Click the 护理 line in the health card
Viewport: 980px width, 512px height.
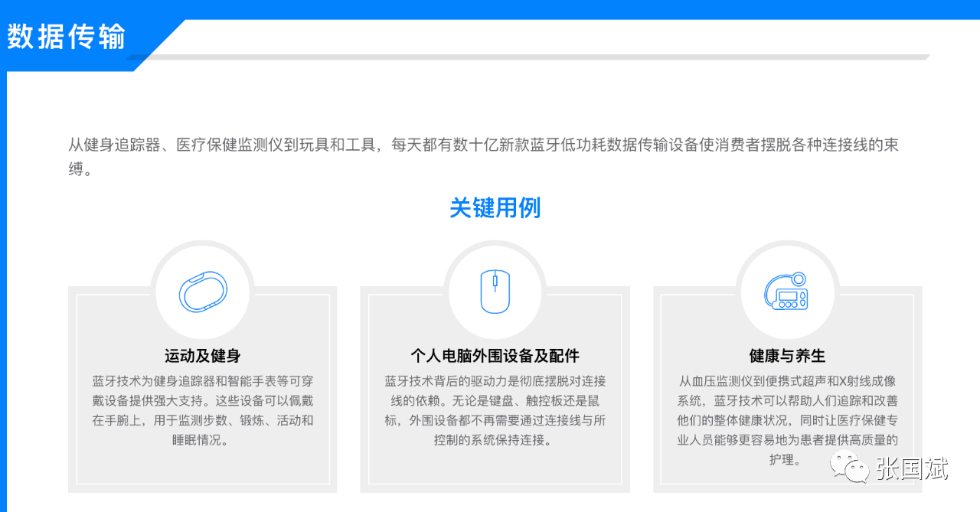(x=787, y=460)
